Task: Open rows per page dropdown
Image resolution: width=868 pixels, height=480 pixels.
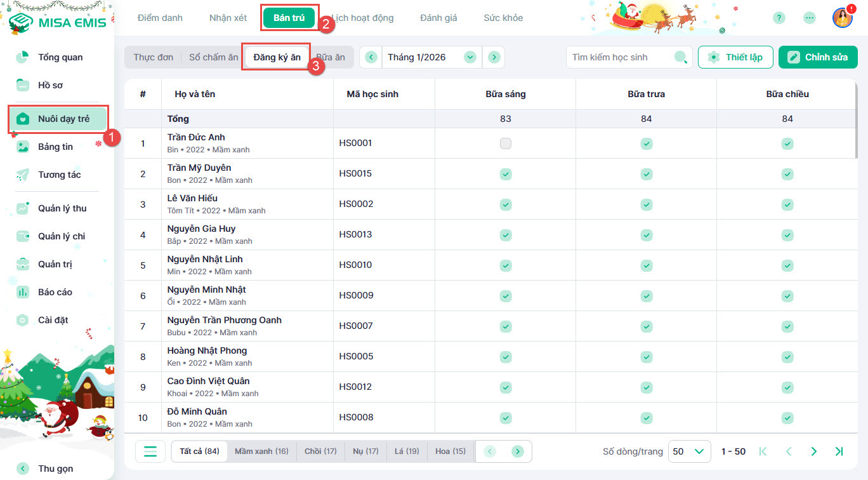Action: click(688, 451)
